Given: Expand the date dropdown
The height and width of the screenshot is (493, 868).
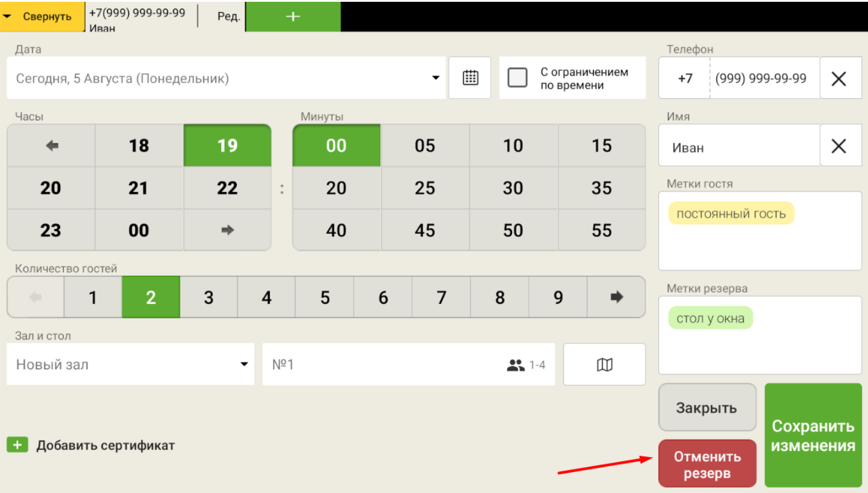Looking at the screenshot, I should coord(436,78).
